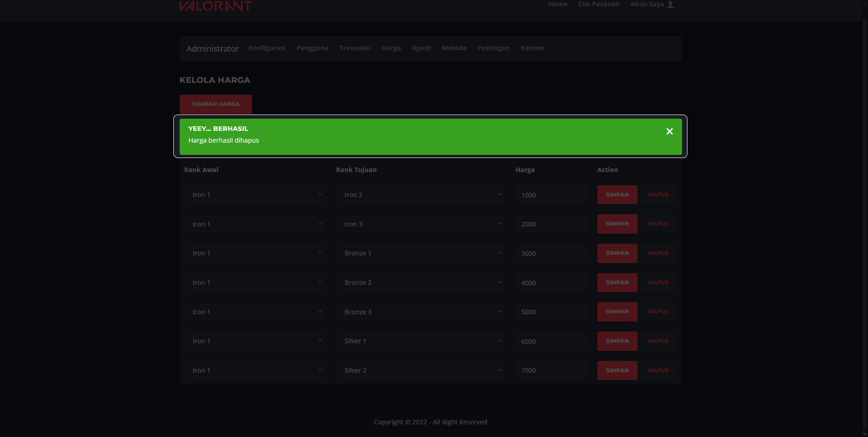868x437 pixels.
Task: Delete the Bronze 1 price row
Action: pyautogui.click(x=658, y=253)
